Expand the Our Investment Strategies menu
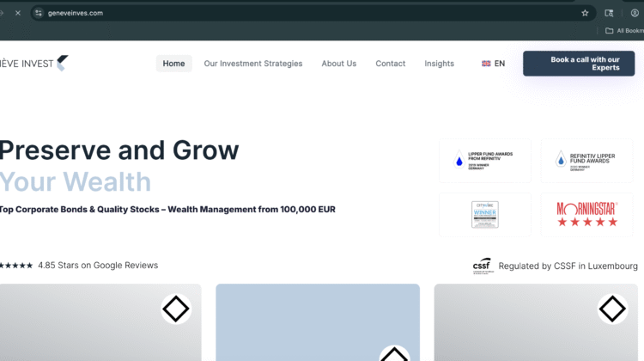 tap(252, 64)
